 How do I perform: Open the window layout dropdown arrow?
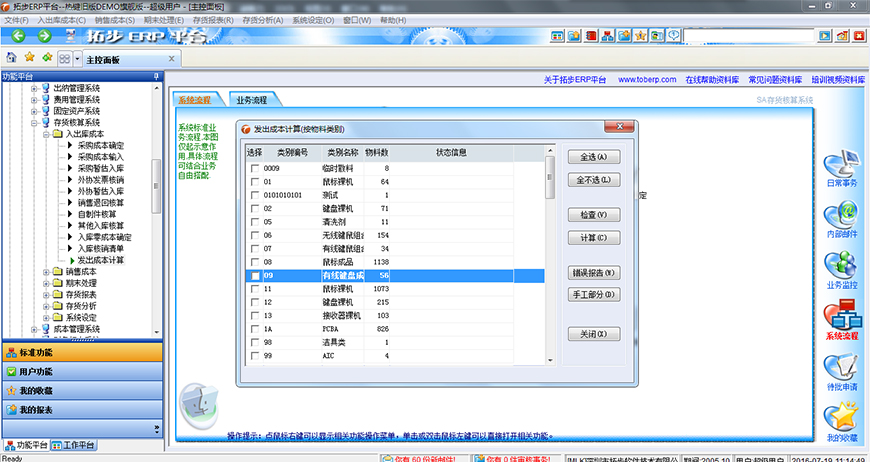(x=77, y=60)
